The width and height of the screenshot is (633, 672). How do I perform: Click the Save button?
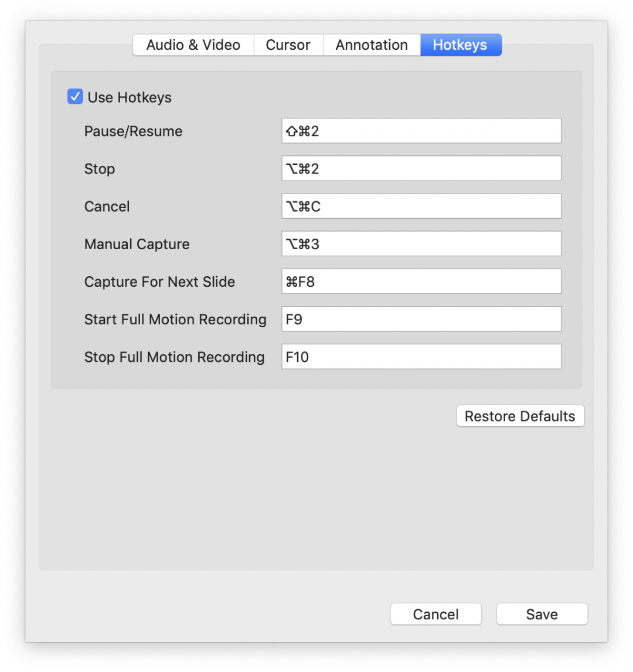541,614
